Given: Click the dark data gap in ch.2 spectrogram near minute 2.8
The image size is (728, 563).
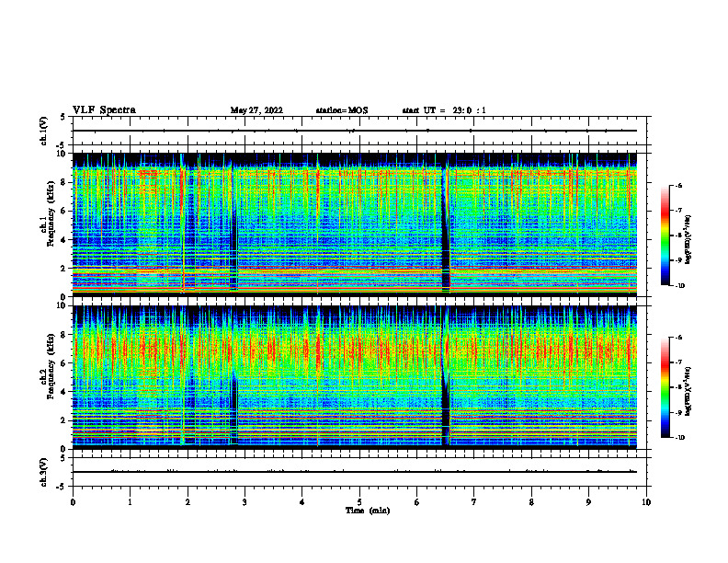Looking at the screenshot, I should click(234, 408).
